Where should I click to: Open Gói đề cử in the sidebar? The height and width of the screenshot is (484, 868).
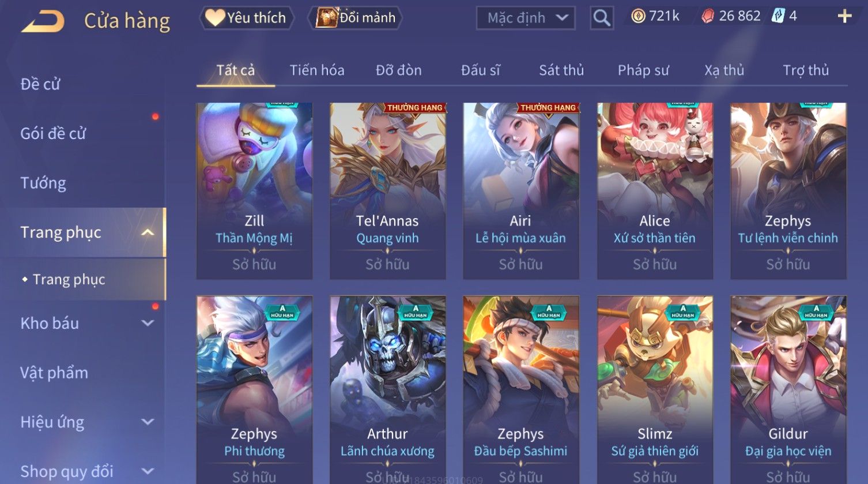point(53,134)
